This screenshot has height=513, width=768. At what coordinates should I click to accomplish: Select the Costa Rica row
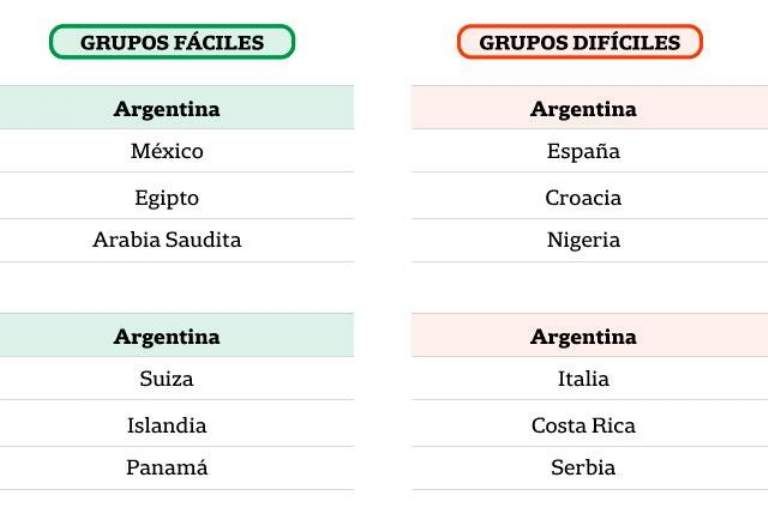[x=583, y=425]
